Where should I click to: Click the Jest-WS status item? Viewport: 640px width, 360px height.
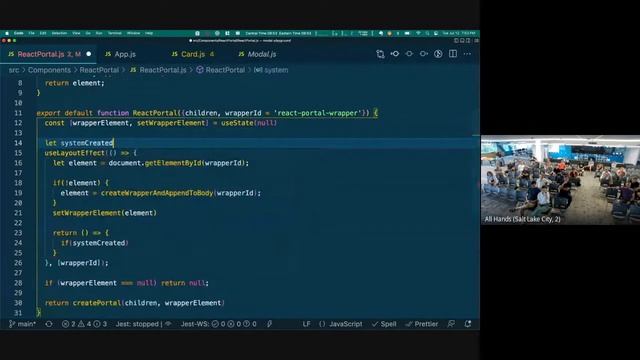[x=219, y=324]
